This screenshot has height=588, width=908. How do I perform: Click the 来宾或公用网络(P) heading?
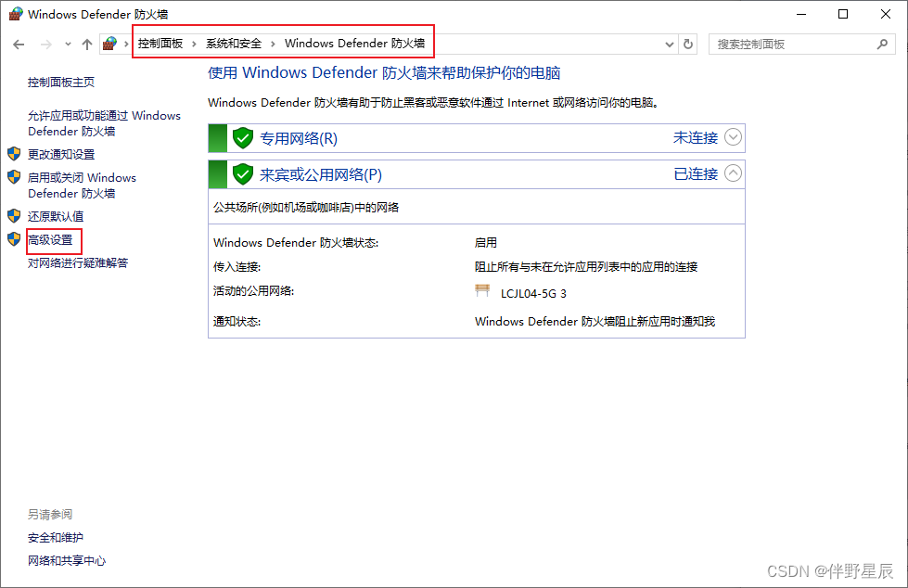(321, 174)
